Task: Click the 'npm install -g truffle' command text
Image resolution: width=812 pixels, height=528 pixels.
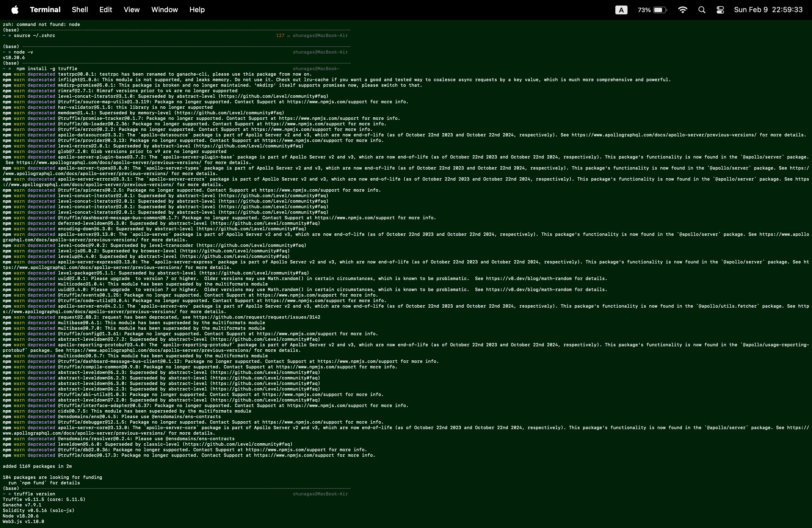Action: pos(47,68)
